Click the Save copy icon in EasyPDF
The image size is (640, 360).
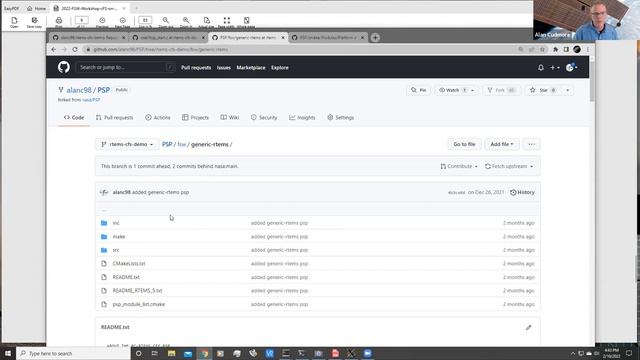[x=34, y=22]
